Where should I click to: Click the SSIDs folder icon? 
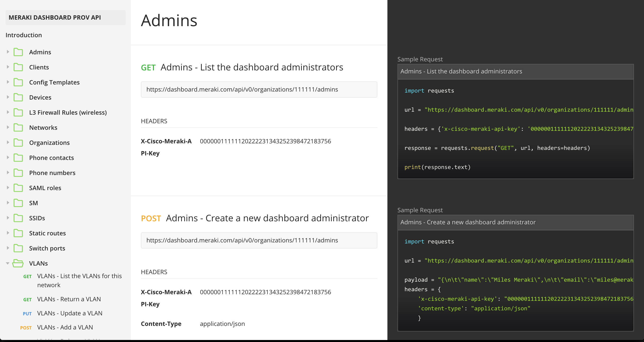coord(18,218)
